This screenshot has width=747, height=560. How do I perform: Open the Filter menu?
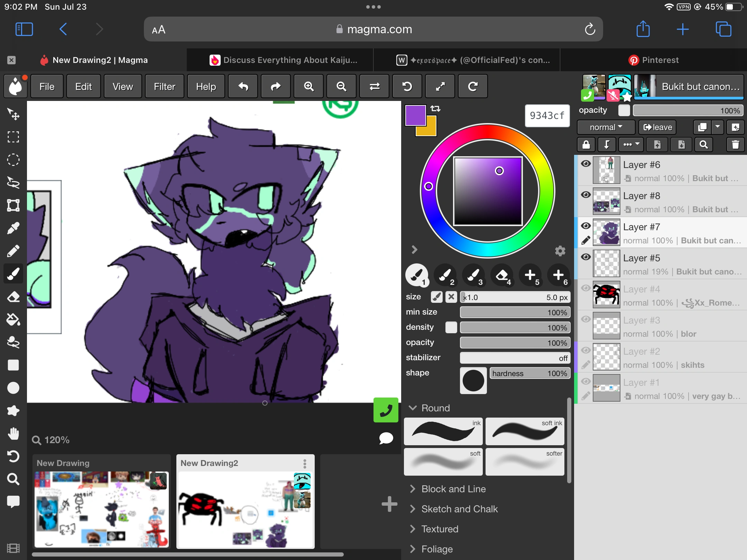click(x=165, y=86)
